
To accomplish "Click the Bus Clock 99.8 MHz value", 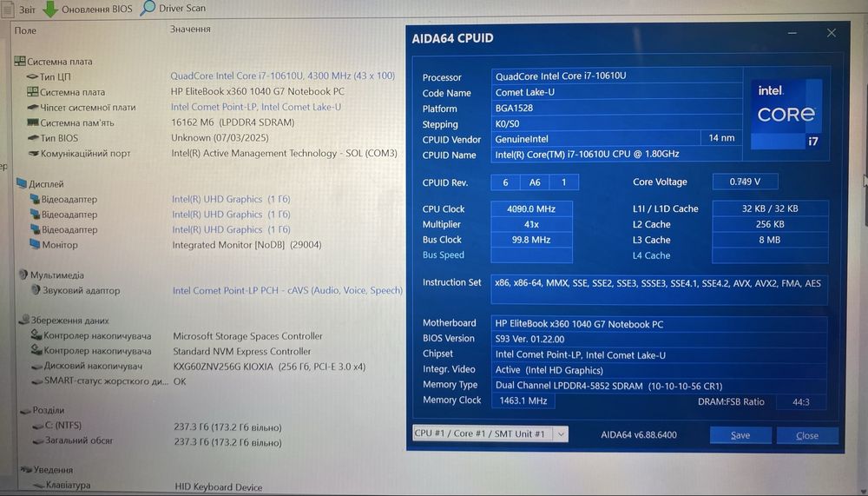I will coord(531,240).
